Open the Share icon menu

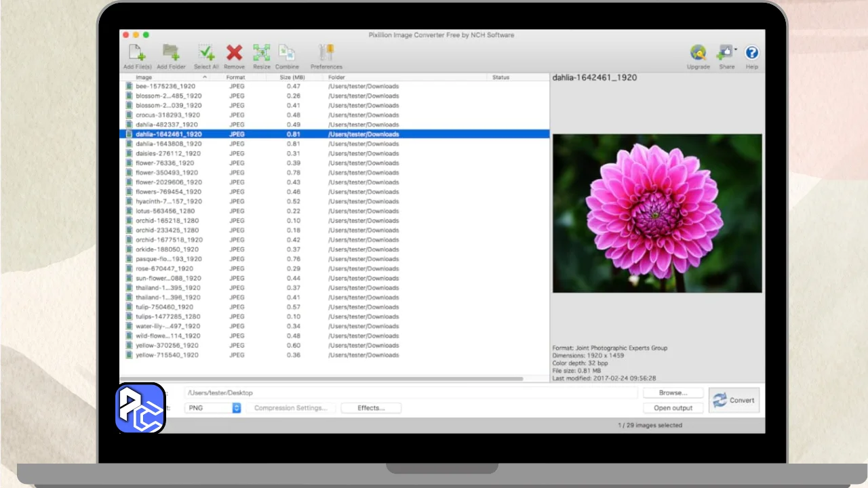[727, 54]
